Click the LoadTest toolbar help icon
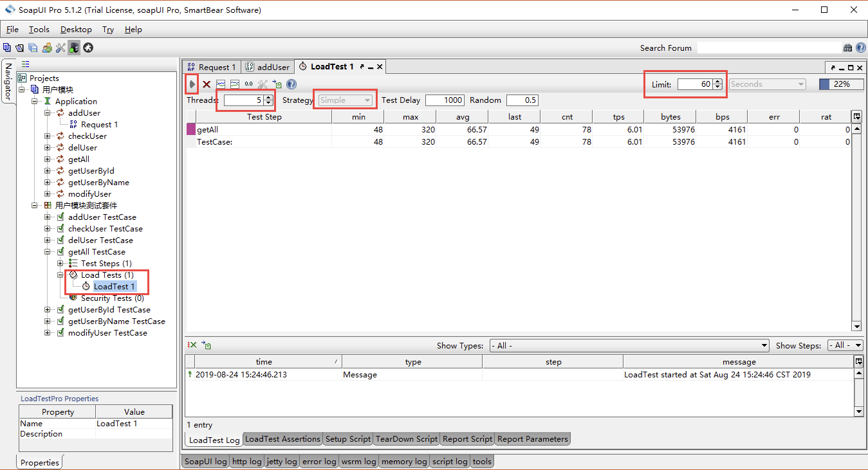Screen dimensions: 868x470 [x=291, y=84]
